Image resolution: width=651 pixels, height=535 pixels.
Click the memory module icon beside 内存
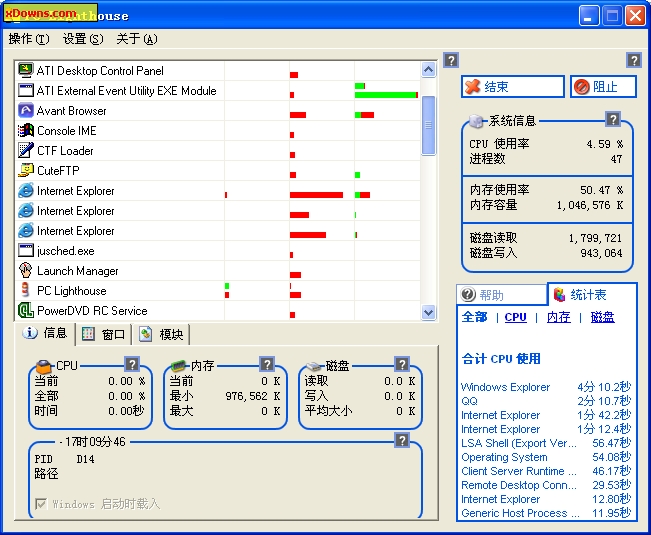click(x=179, y=366)
